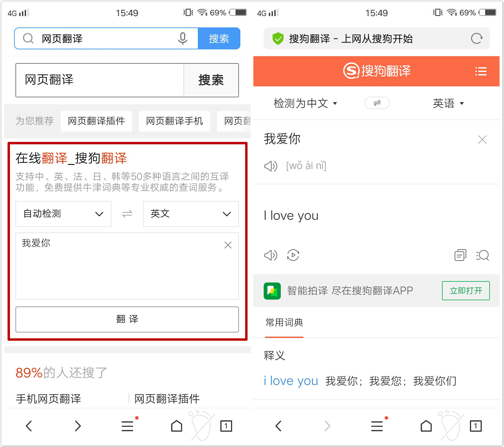The image size is (504, 447).
Task: Clear the 我爱你 input text
Action: pyautogui.click(x=482, y=140)
